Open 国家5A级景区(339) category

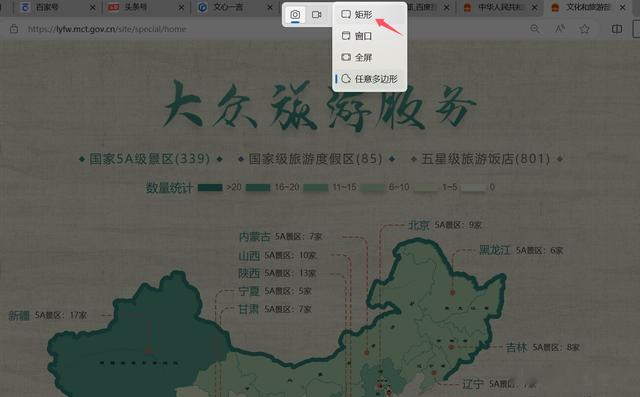coord(149,159)
